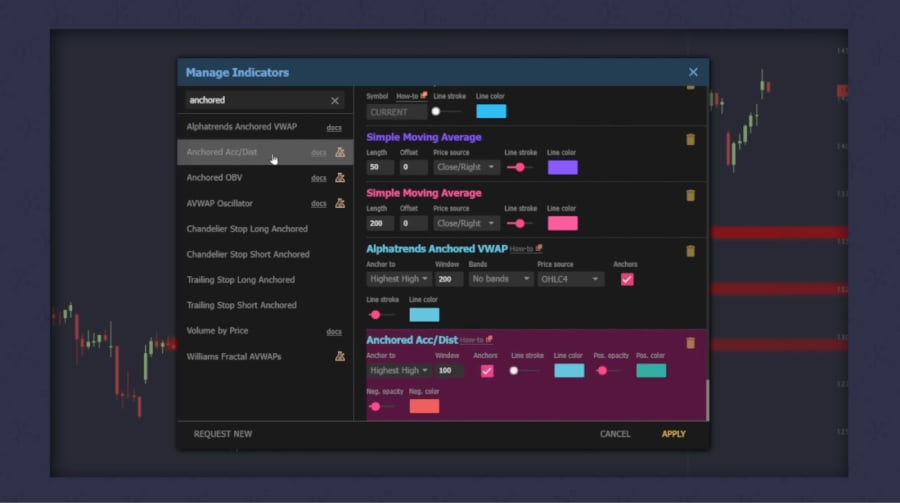Select Chandelier Stop Long Anchored from list
The image size is (900, 503).
click(247, 229)
